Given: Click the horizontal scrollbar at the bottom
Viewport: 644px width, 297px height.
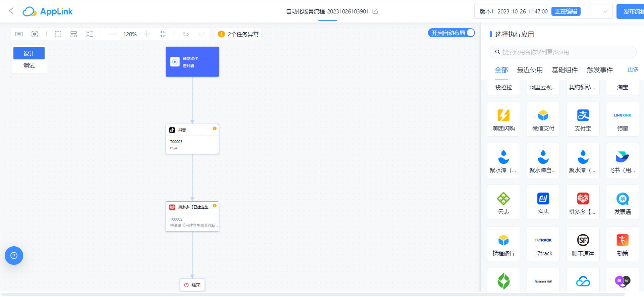Looking at the screenshot, I should (312, 294).
